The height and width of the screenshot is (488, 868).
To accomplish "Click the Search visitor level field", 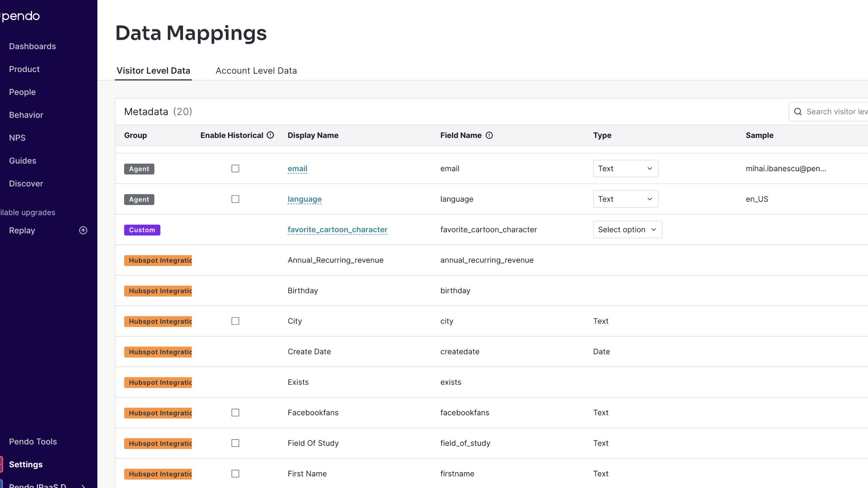I will coord(836,112).
